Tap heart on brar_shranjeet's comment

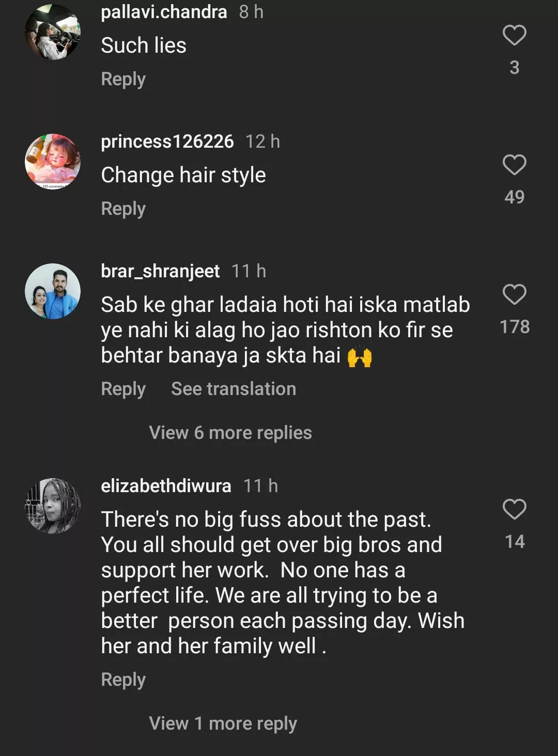514,294
